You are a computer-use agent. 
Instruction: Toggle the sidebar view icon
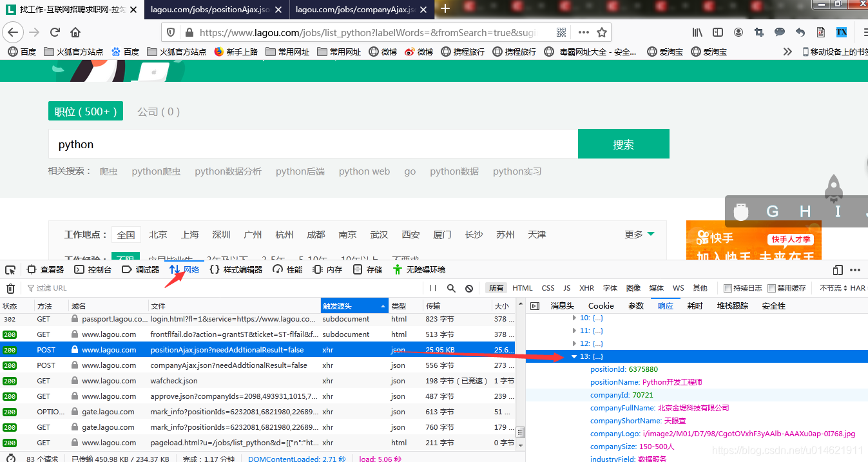click(x=718, y=32)
